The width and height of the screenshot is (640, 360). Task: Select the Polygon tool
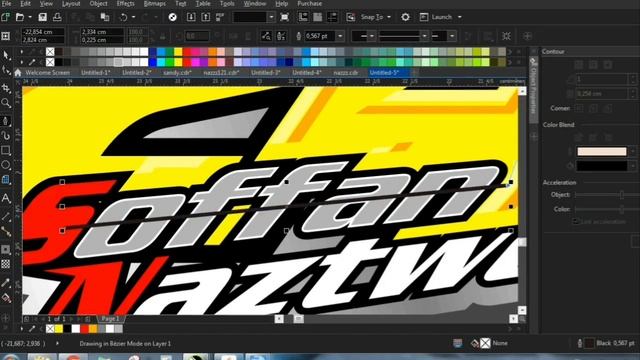6,180
